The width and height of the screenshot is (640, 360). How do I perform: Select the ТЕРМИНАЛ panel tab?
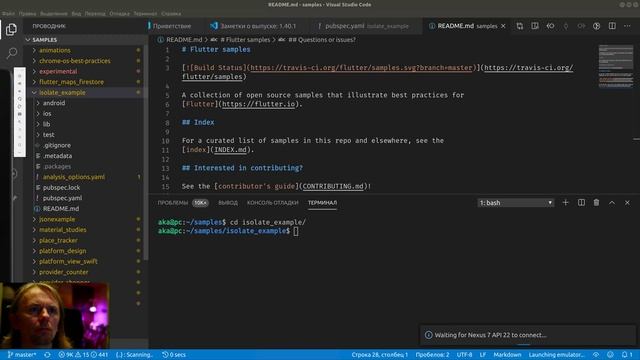(322, 203)
